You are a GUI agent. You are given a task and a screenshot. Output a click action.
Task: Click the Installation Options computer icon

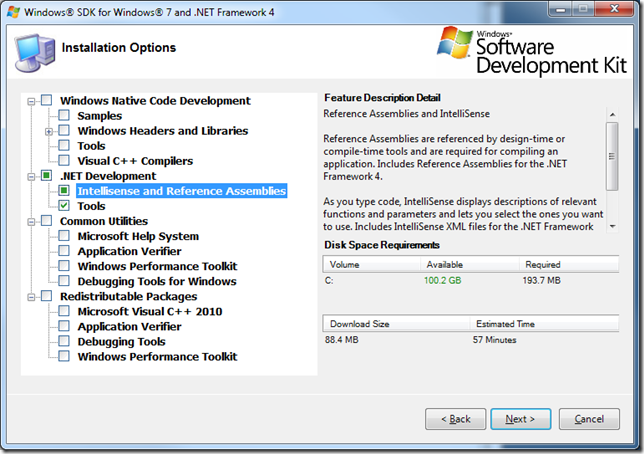34,53
